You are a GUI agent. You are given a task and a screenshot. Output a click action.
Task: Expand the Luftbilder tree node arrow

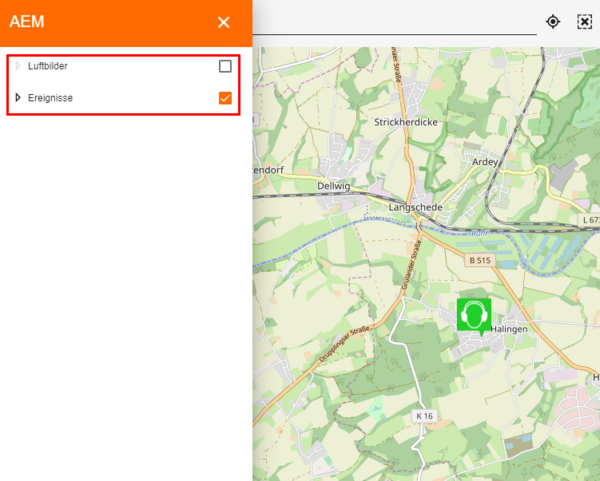click(18, 66)
